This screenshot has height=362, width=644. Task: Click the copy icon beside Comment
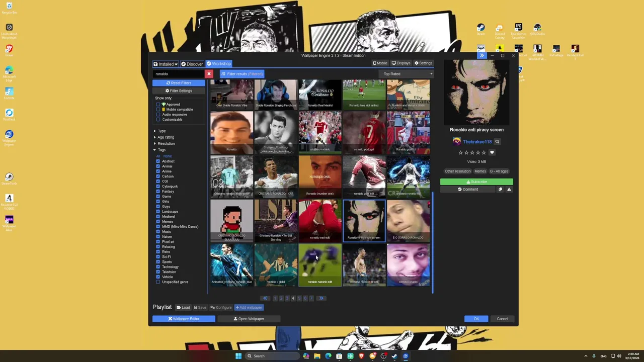coord(500,190)
